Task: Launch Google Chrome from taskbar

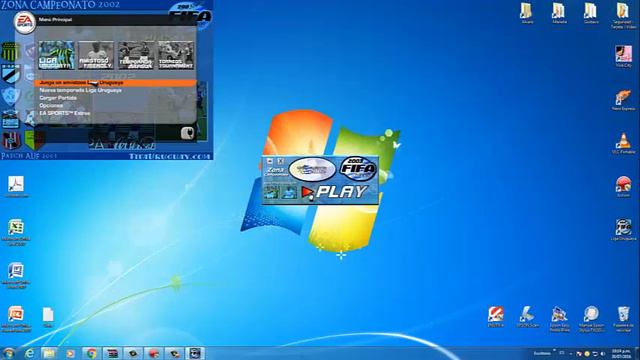Action: point(91,353)
